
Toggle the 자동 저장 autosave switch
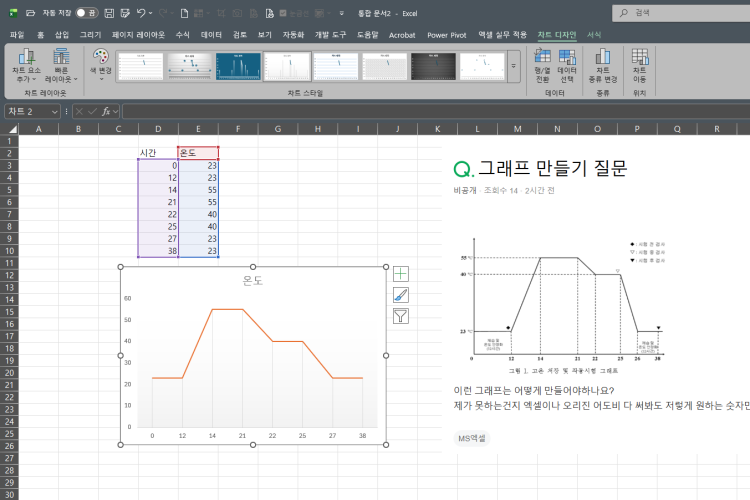click(x=87, y=13)
